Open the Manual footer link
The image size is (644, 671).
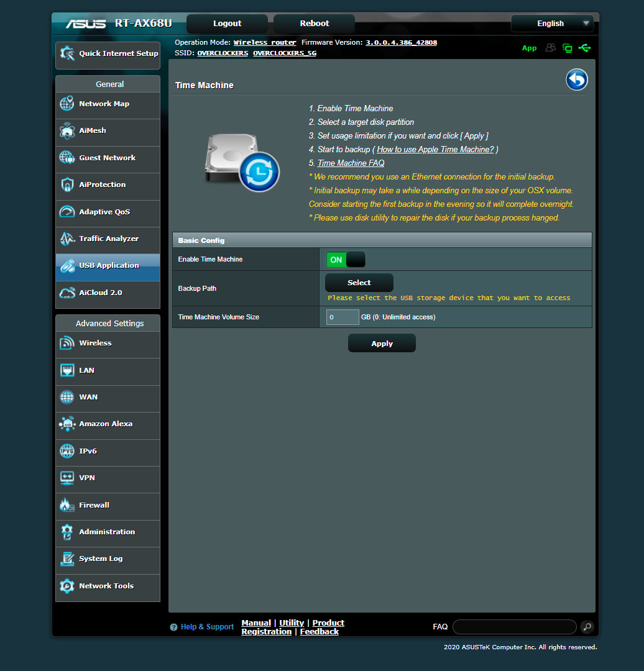click(256, 623)
